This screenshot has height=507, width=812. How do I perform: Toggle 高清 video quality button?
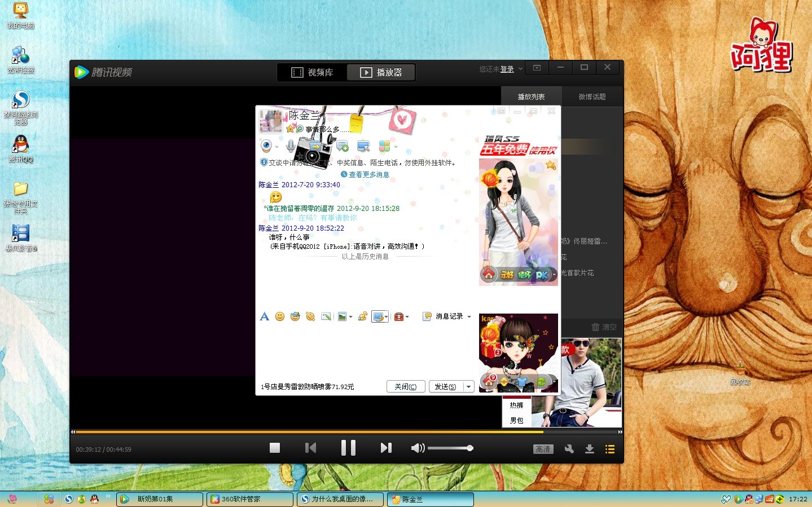pyautogui.click(x=543, y=449)
